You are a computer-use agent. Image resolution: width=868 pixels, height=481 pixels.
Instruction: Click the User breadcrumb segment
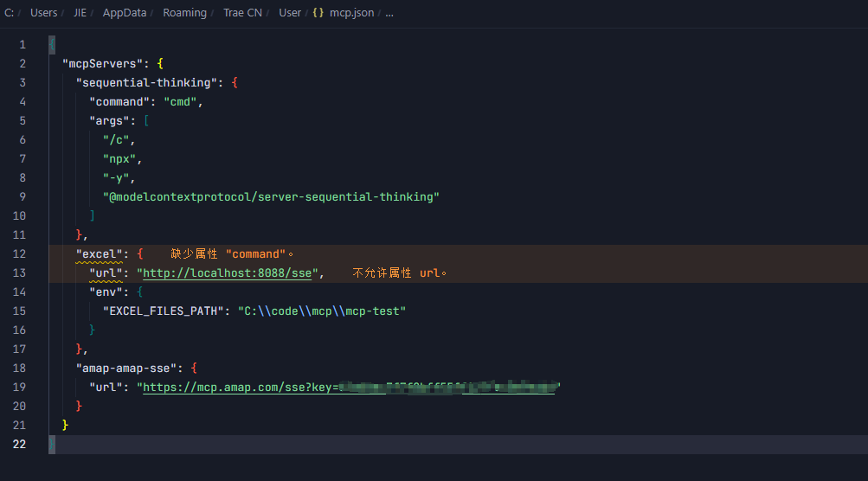(x=290, y=12)
